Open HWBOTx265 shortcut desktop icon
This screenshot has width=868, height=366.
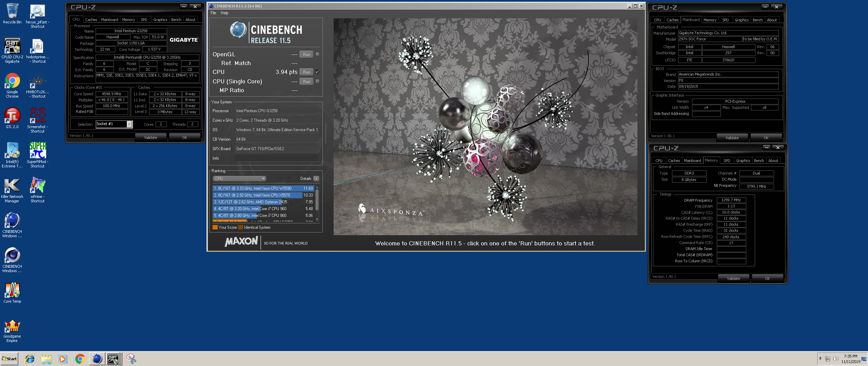(x=37, y=85)
